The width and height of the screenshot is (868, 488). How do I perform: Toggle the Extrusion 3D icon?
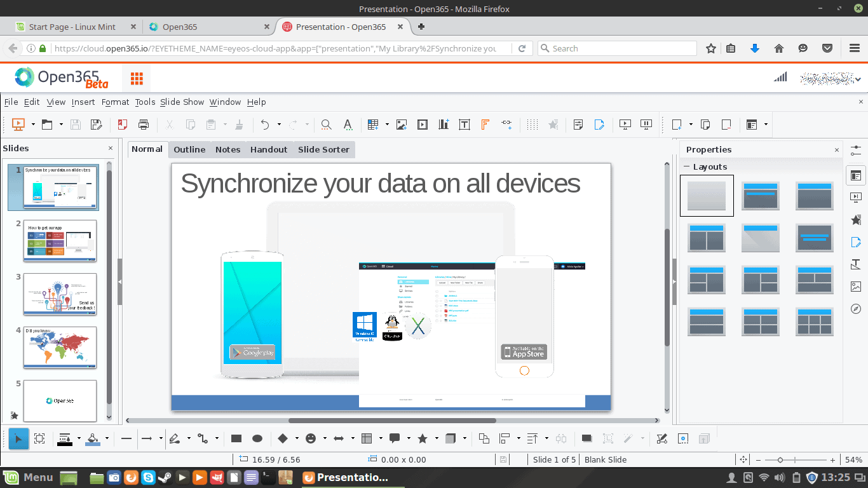click(x=704, y=438)
